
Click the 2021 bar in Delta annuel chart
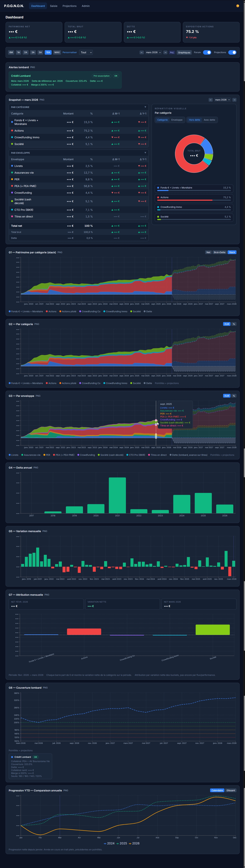pyautogui.click(x=117, y=495)
